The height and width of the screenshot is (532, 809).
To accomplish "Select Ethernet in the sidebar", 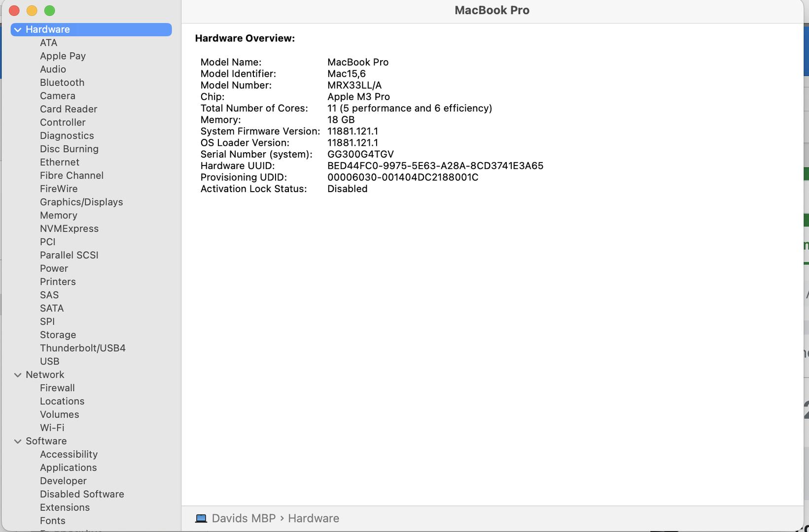I will pyautogui.click(x=60, y=163).
